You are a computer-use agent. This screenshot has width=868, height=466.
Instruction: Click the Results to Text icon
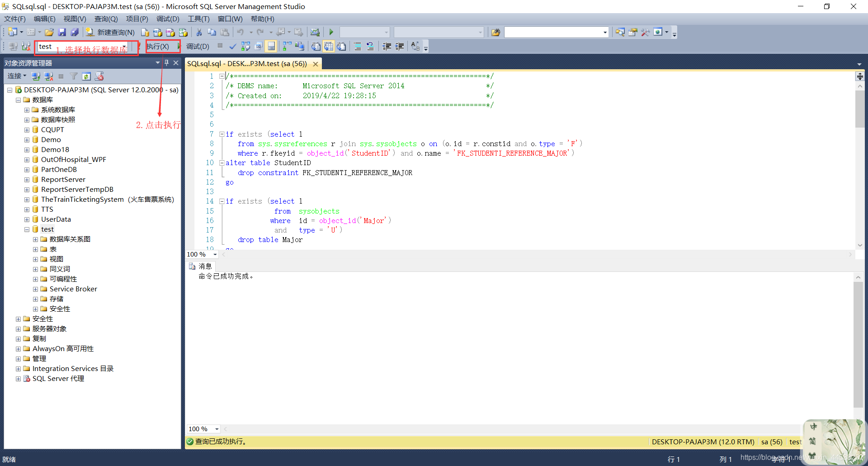(316, 46)
